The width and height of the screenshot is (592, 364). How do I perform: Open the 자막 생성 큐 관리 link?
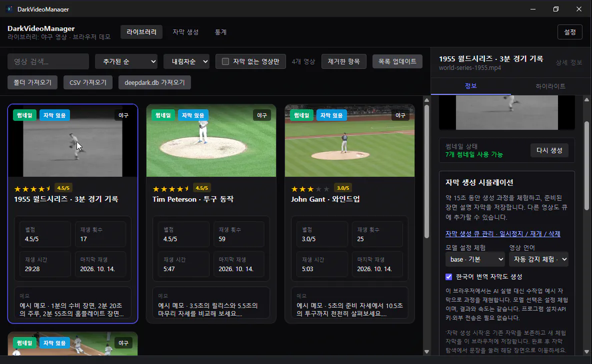(502, 234)
